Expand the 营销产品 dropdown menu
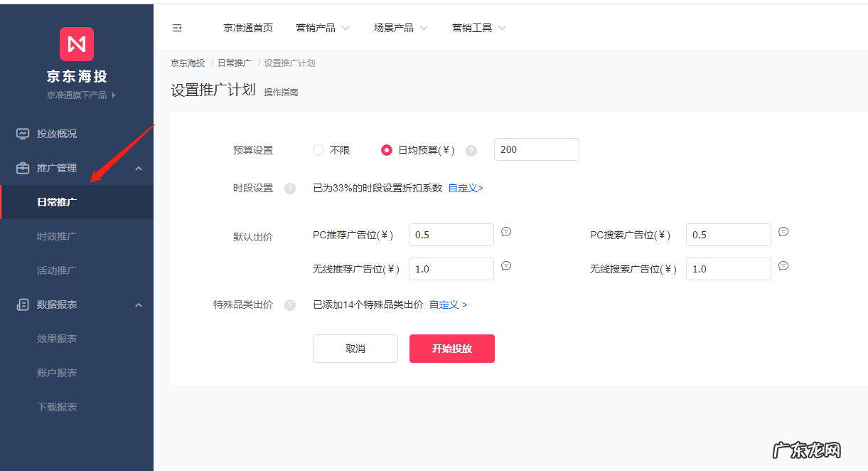868x471 pixels. click(323, 28)
